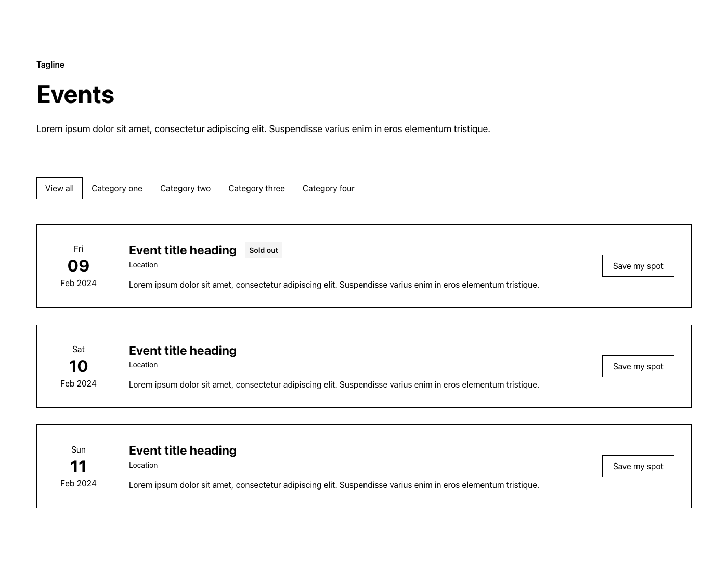The height and width of the screenshot is (566, 728).
Task: Open the first Event title heading
Action: click(x=183, y=250)
